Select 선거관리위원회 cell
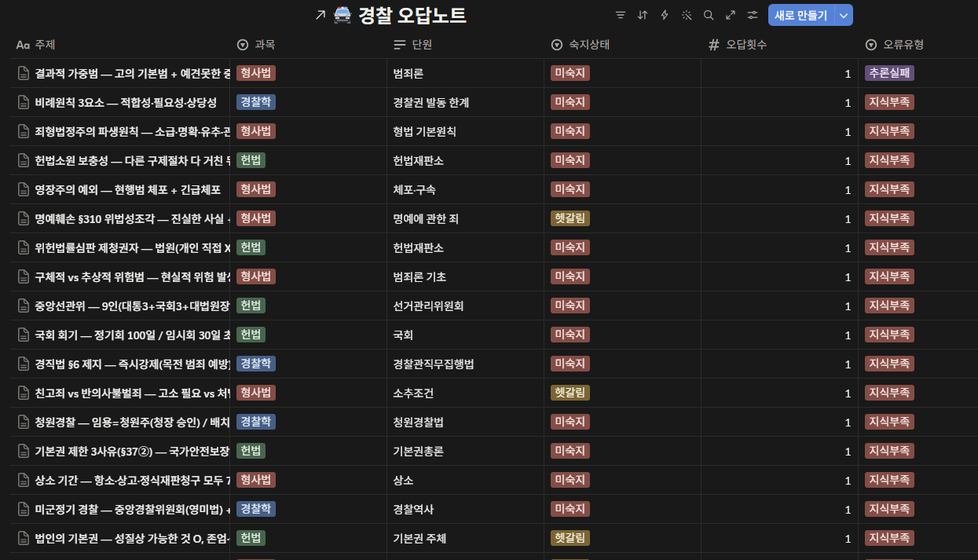Image resolution: width=978 pixels, height=560 pixels. click(x=465, y=306)
